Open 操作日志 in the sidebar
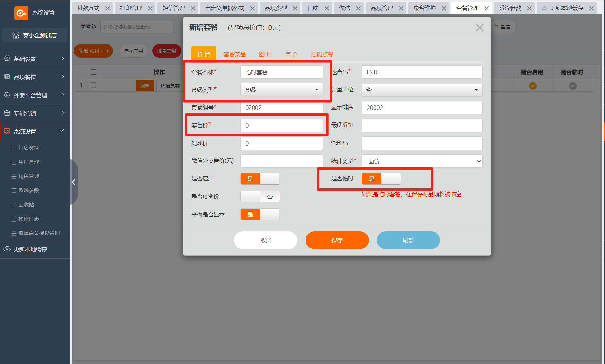This screenshot has height=364, width=605. tap(29, 219)
